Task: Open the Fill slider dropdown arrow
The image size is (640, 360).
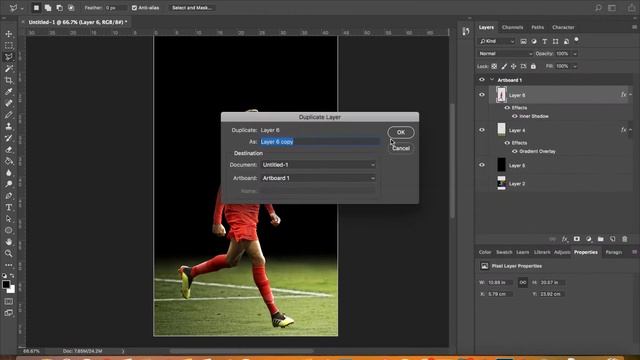Action: 575,66
